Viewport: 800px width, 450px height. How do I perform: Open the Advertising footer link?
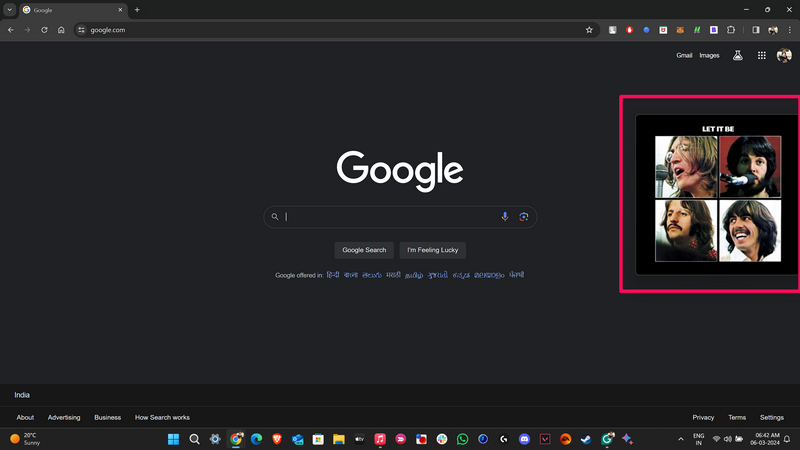coord(64,417)
